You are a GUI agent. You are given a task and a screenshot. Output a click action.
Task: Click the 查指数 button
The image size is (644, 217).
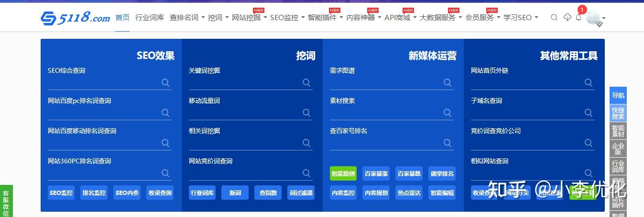[268, 193]
